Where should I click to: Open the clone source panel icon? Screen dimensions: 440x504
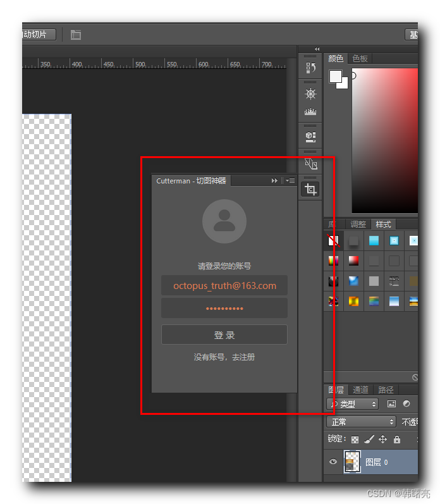pyautogui.click(x=310, y=164)
